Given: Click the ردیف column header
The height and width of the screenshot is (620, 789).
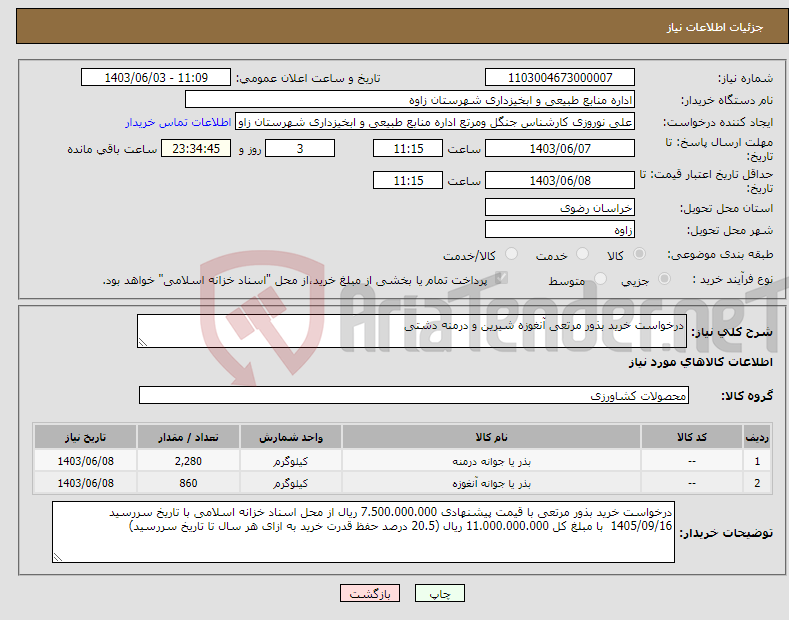Looking at the screenshot, I should pos(757,437).
